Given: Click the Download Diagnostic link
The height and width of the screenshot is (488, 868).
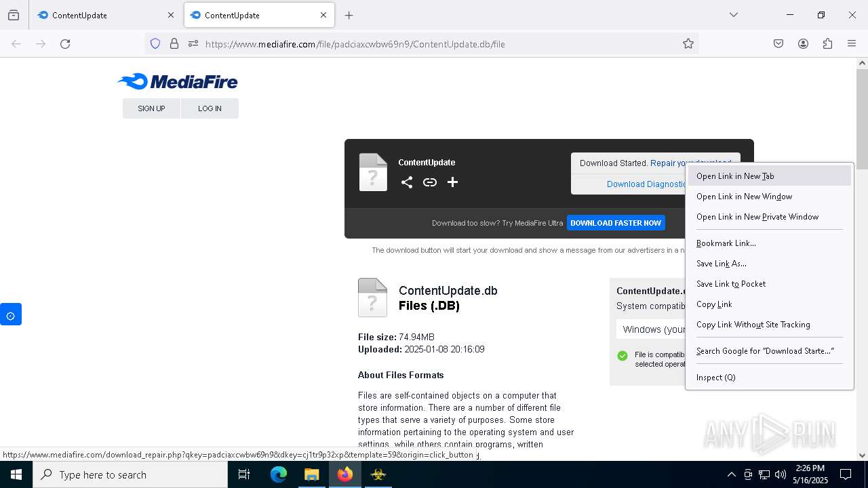Looking at the screenshot, I should point(646,184).
